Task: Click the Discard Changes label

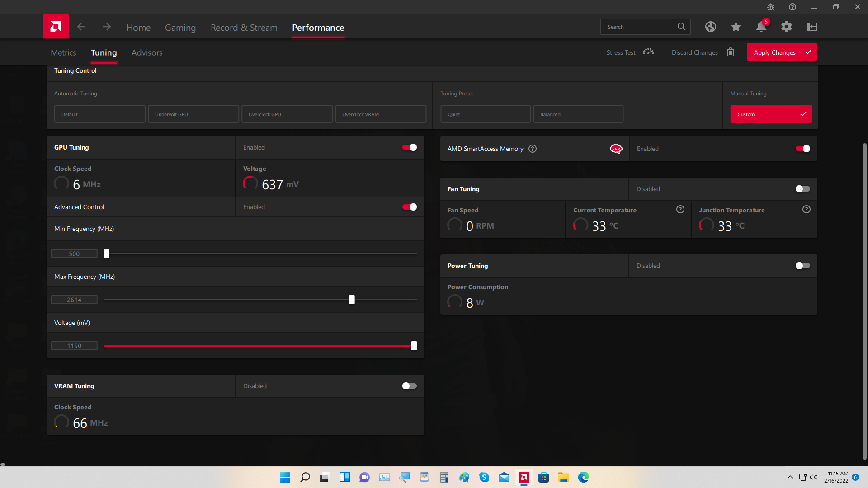Action: [694, 52]
